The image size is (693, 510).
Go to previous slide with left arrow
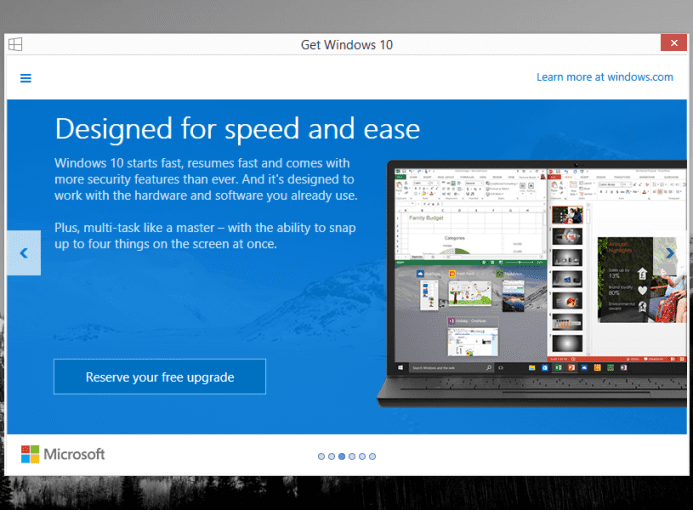(24, 253)
